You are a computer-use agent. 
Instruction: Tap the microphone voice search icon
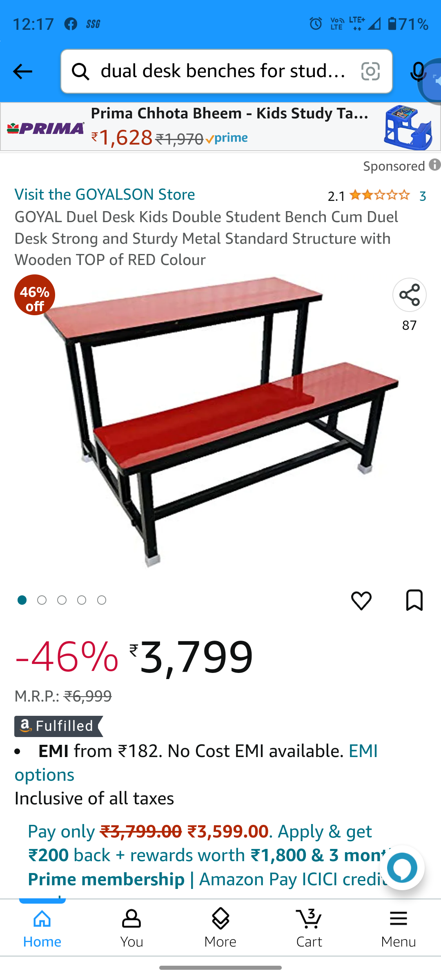coord(418,71)
